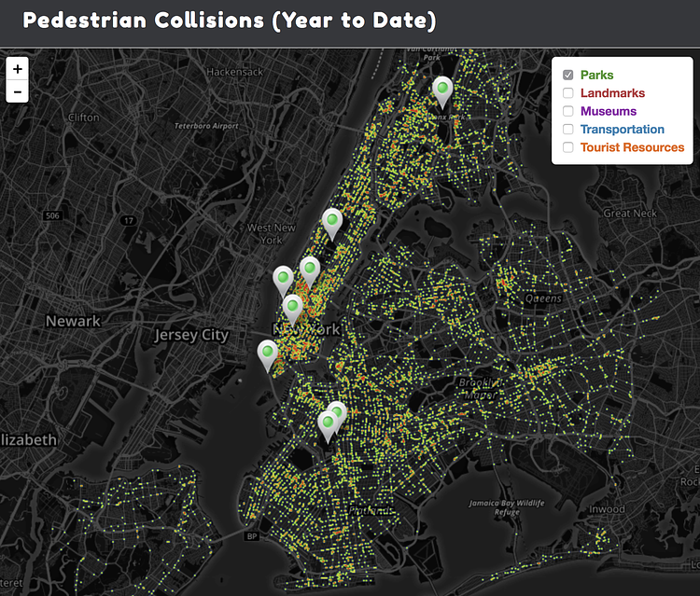Click the park marker in the Bronx

[x=442, y=92]
